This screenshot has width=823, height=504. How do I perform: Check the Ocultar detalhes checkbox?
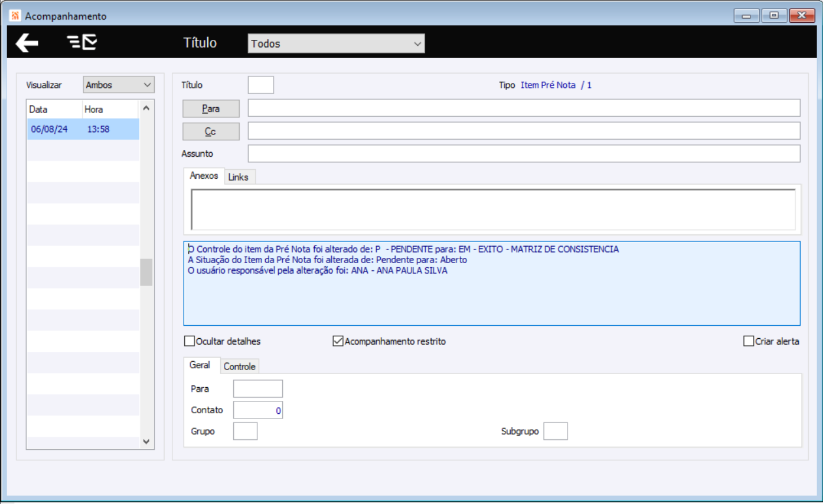[189, 341]
